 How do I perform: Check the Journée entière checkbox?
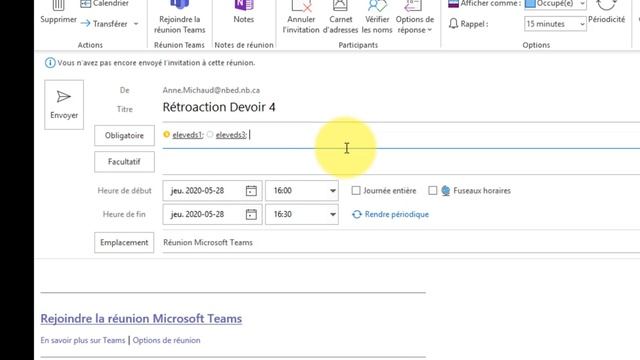pos(356,191)
